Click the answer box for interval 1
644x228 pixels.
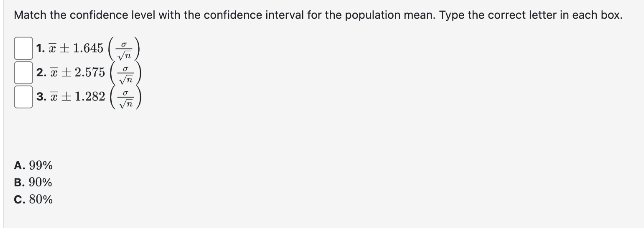(x=24, y=49)
